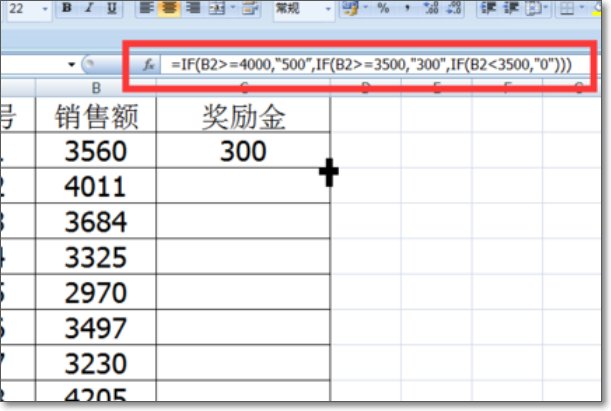Select the cell containing 2970
This screenshot has height=411, width=611.
click(96, 292)
